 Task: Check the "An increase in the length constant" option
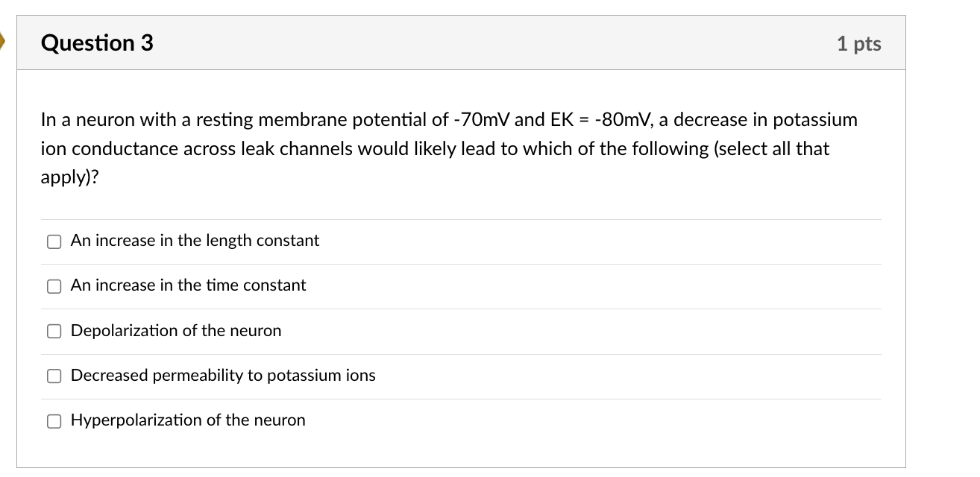tap(54, 241)
